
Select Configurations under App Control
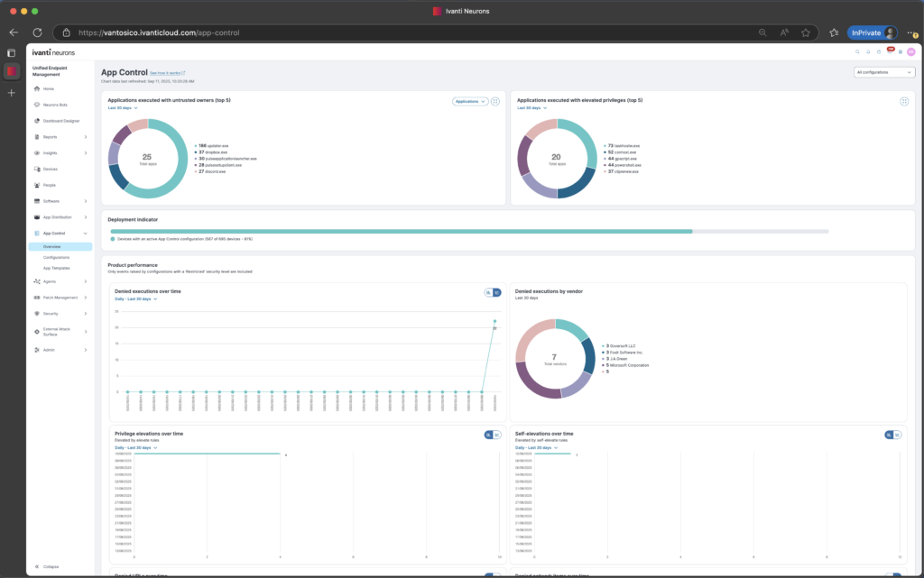click(56, 257)
